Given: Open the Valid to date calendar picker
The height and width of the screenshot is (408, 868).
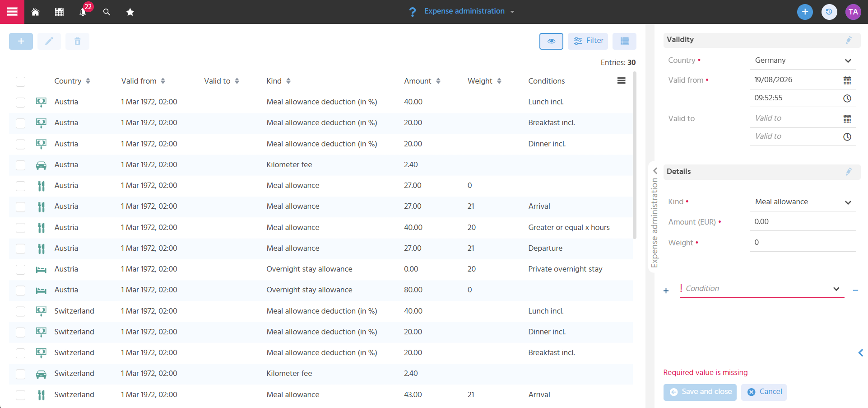Looking at the screenshot, I should click(847, 119).
